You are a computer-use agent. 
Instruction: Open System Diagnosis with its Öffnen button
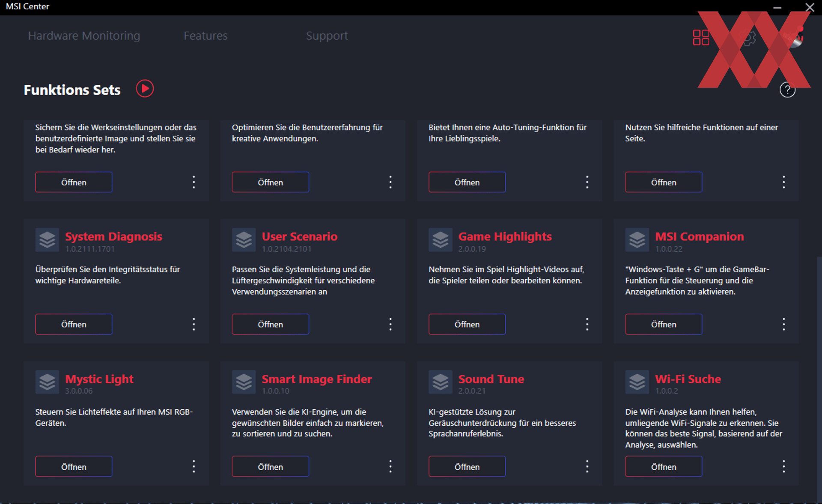(74, 324)
